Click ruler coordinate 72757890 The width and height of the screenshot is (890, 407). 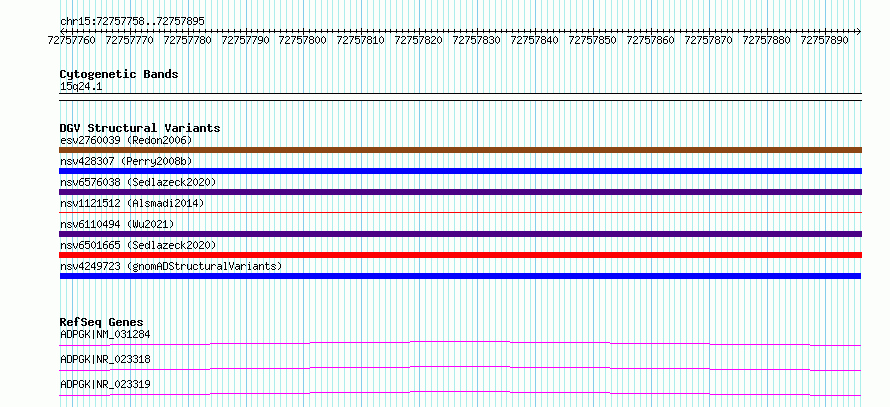824,40
